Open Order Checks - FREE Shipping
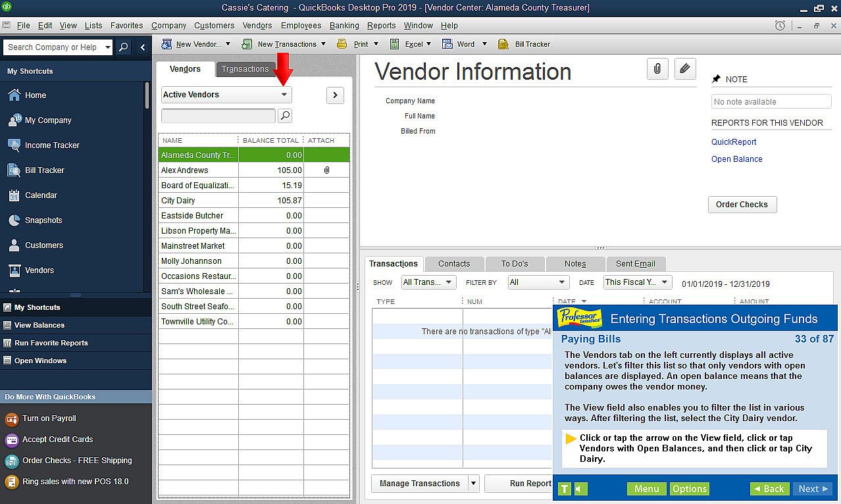This screenshot has height=504, width=841. tap(68, 461)
